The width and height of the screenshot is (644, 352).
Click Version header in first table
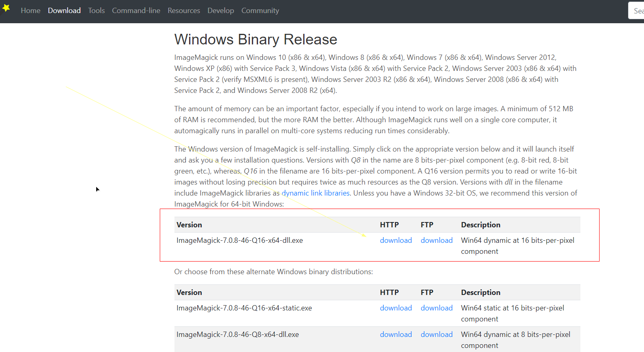(189, 225)
